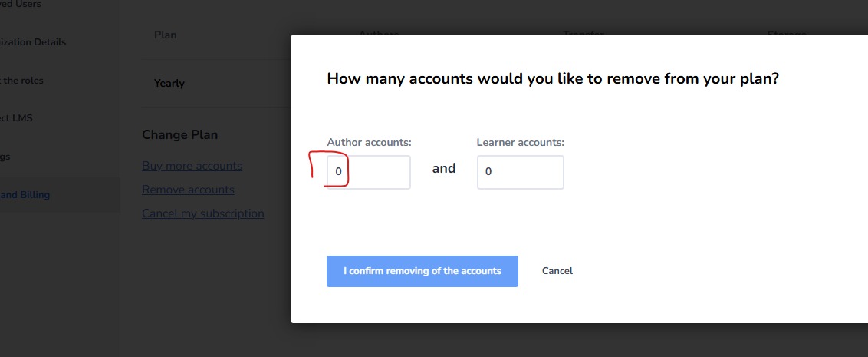The image size is (868, 357).
Task: Click the Learner accounts number field
Action: point(521,172)
